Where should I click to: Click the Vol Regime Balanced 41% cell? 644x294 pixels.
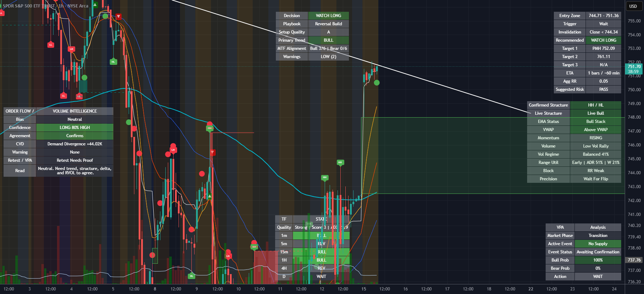(596, 154)
